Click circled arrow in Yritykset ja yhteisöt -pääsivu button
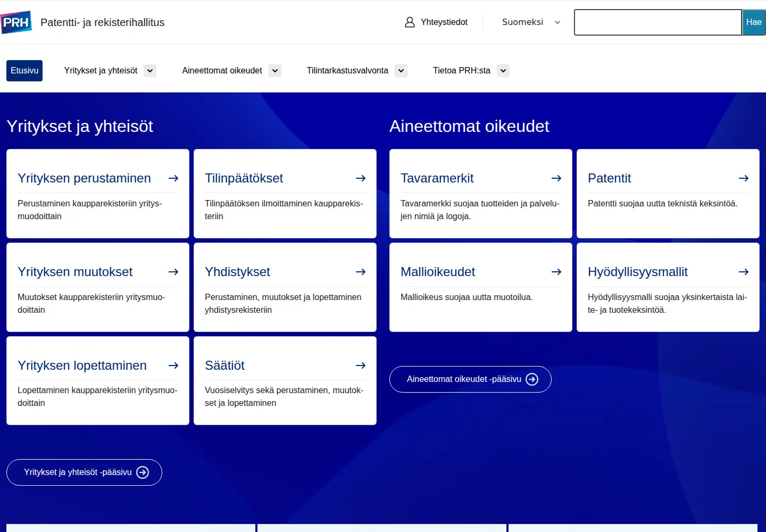The width and height of the screenshot is (766, 532). (143, 472)
